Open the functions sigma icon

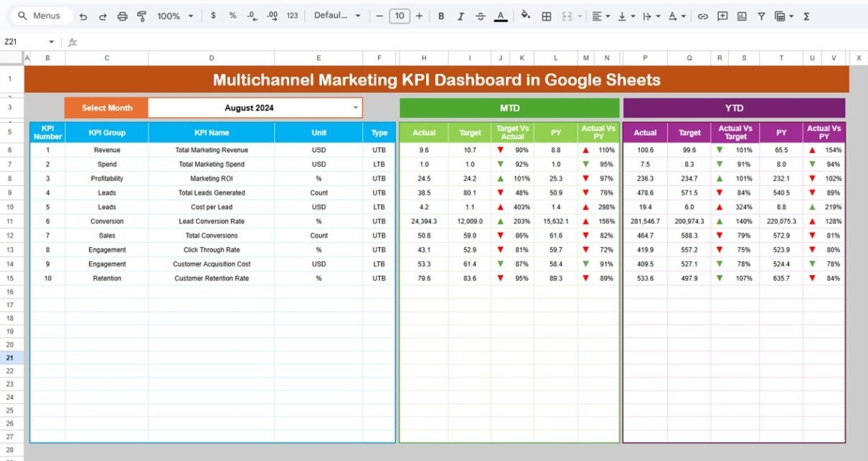[806, 16]
